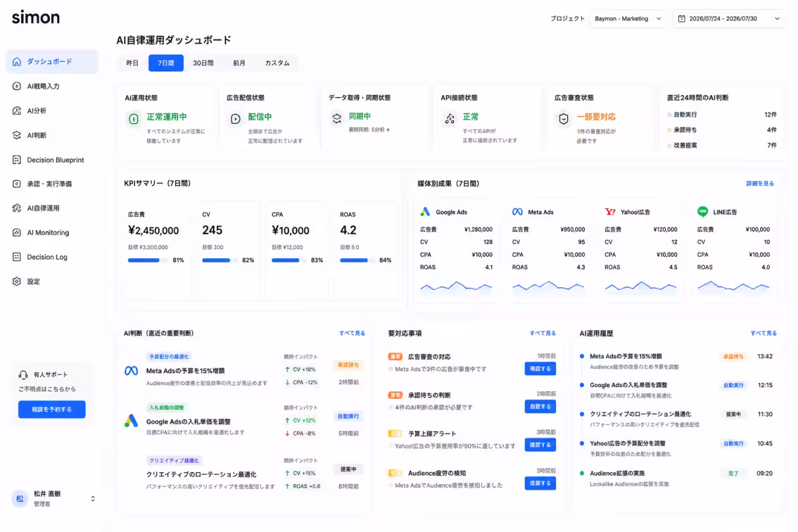Viewport: 798px width, 532px height.
Task: Click 承認する for 承認待ちの判断
Action: click(x=540, y=406)
